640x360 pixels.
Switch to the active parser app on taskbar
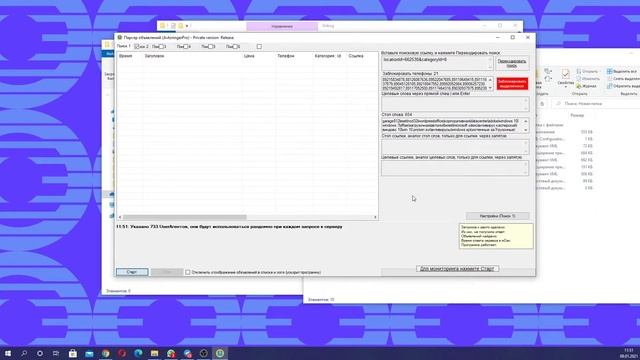(x=220, y=353)
